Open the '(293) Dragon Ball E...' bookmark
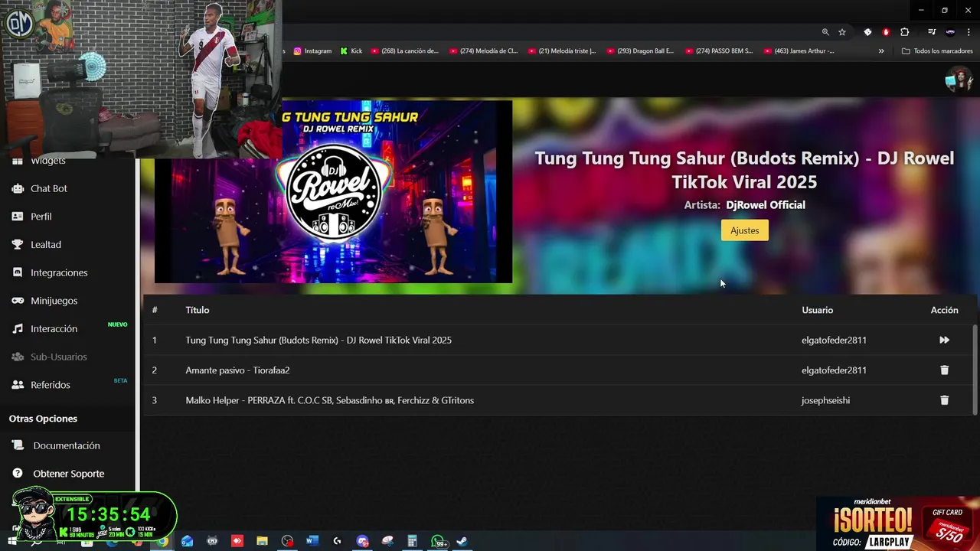 click(x=640, y=51)
